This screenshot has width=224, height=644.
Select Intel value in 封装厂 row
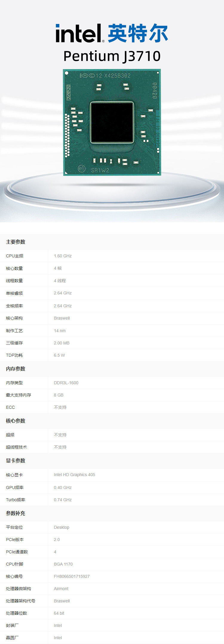pyautogui.click(x=58, y=625)
